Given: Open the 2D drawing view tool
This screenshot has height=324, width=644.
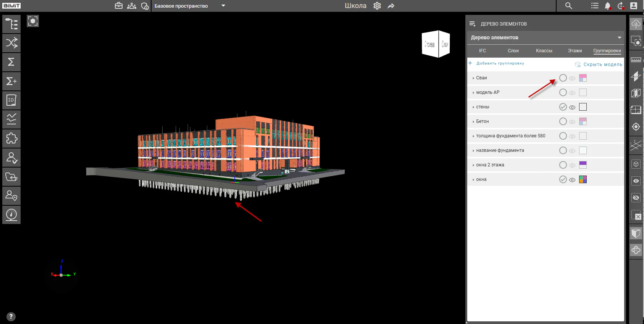Looking at the screenshot, I should point(11,100).
